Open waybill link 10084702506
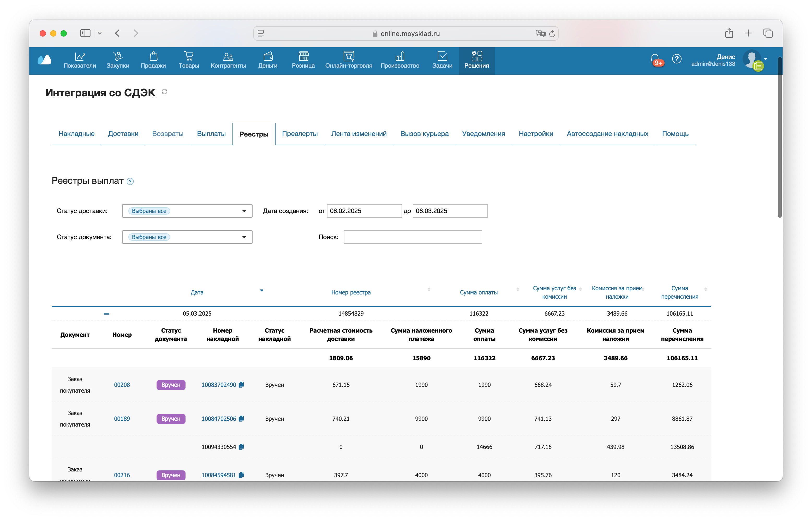This screenshot has height=520, width=812. coord(219,419)
